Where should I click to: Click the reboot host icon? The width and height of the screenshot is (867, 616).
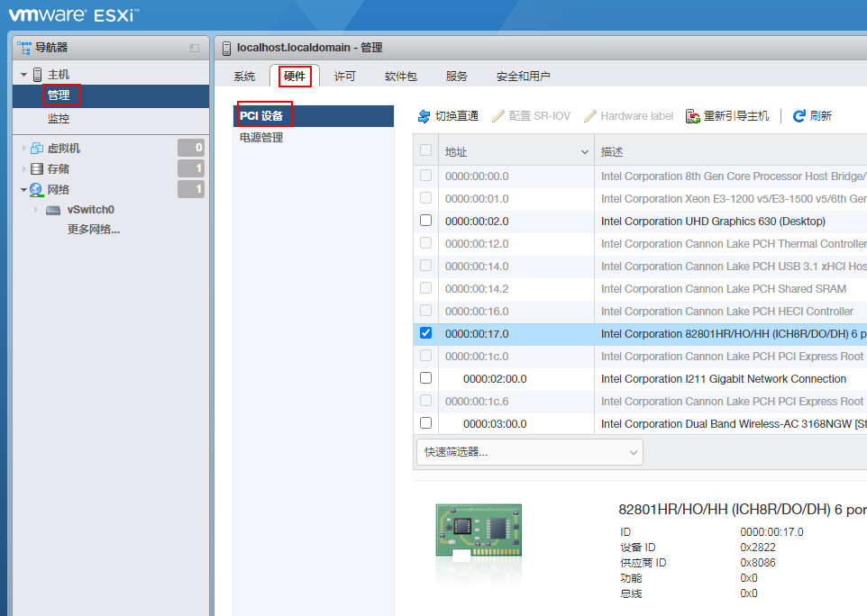(693, 116)
